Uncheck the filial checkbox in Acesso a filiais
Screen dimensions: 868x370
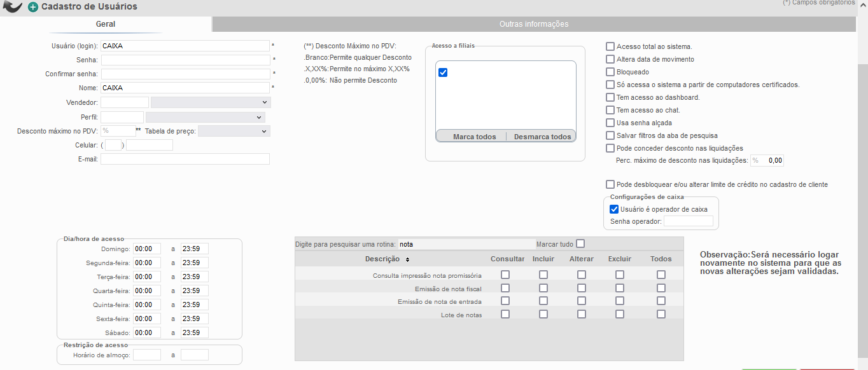tap(444, 72)
